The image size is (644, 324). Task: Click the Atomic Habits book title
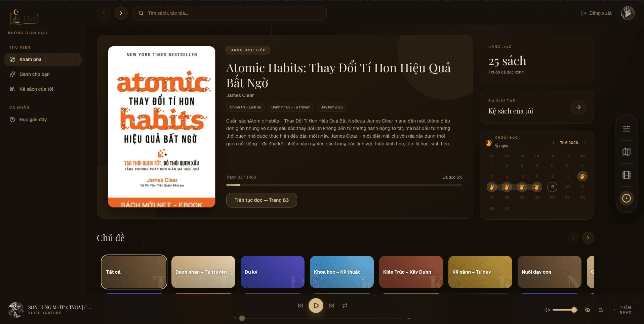click(x=338, y=75)
